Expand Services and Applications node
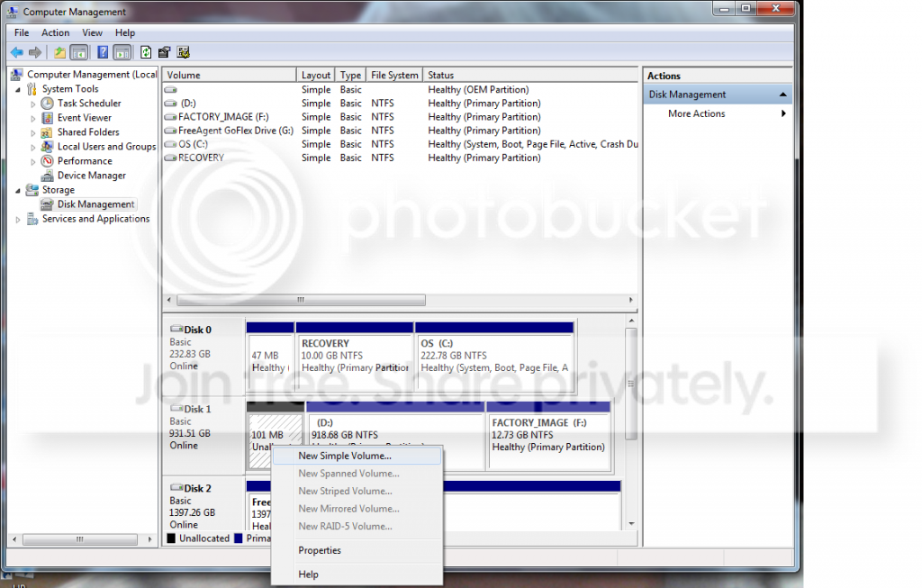 click(18, 220)
